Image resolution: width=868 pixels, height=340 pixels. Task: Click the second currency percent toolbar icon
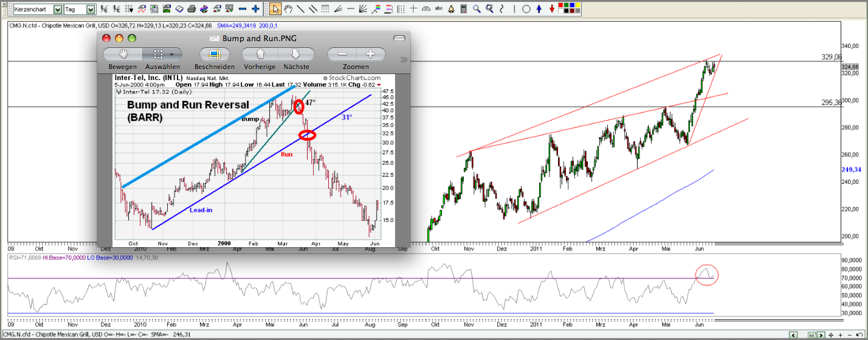(116, 9)
